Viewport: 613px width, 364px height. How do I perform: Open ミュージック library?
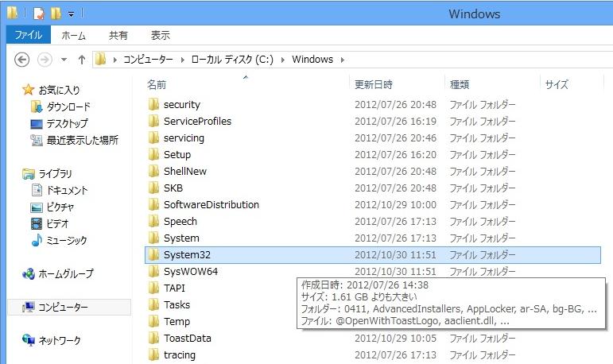67,240
